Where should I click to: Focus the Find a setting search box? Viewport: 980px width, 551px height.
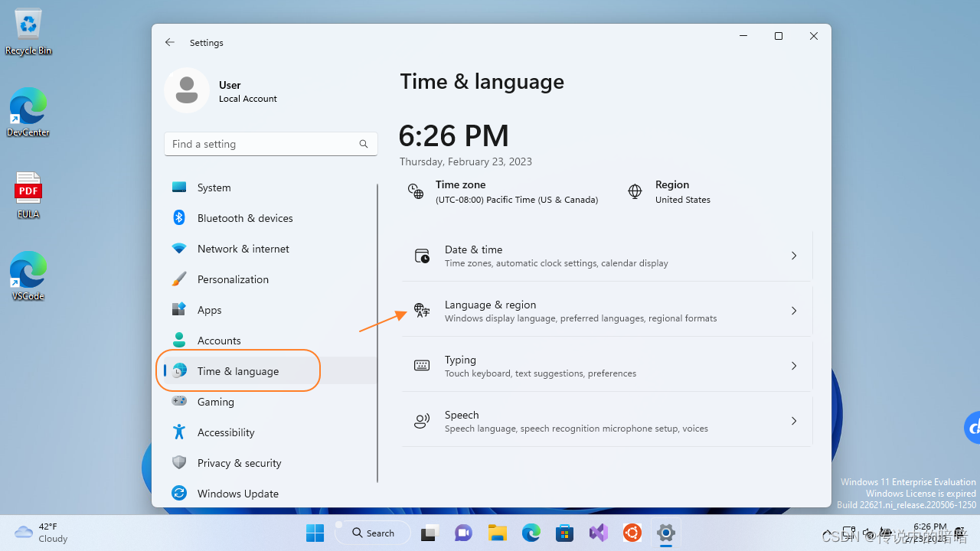tap(271, 144)
